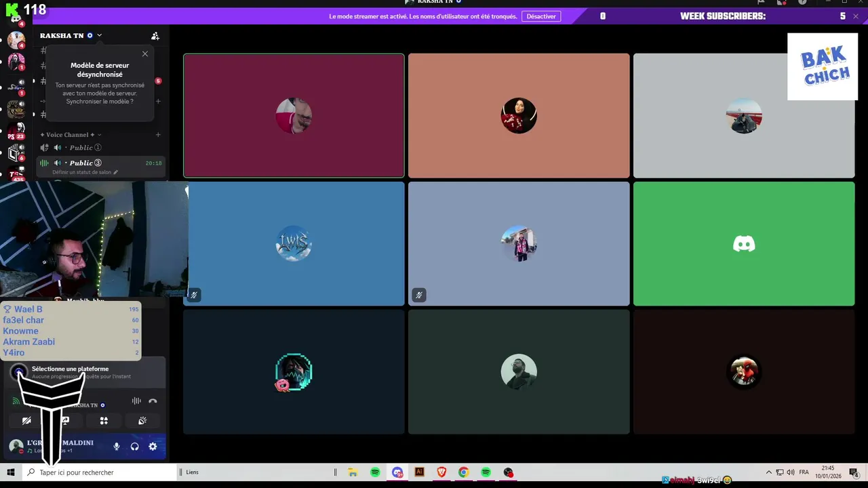The width and height of the screenshot is (868, 488).
Task: Click muted mic icon on middle blue-grey tile
Action: pyautogui.click(x=419, y=295)
